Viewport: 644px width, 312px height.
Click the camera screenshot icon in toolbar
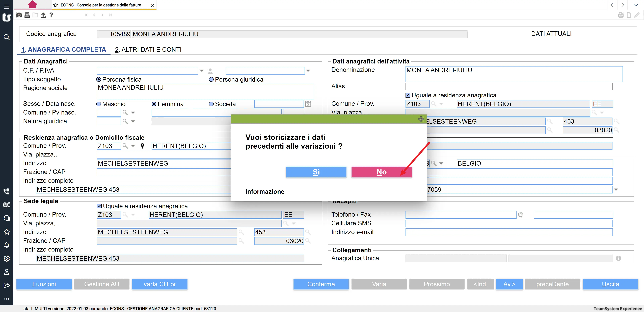[x=19, y=15]
